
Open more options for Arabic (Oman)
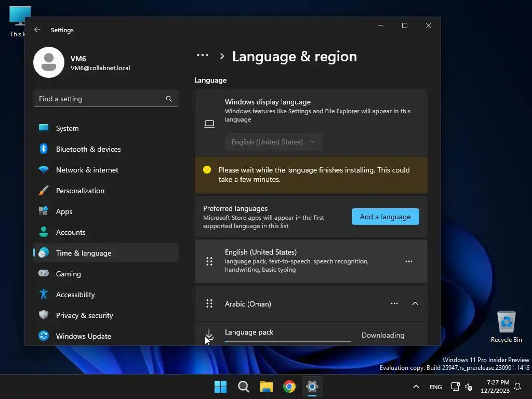tap(394, 303)
